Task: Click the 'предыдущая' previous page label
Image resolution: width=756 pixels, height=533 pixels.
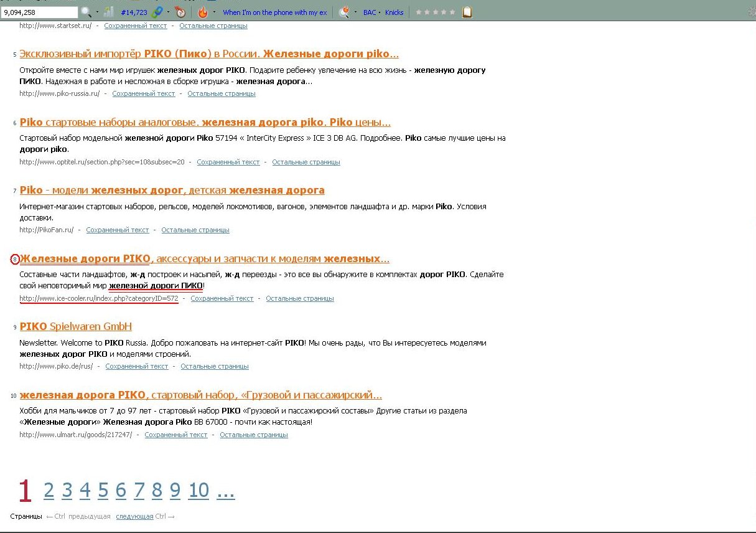Action: coord(90,517)
